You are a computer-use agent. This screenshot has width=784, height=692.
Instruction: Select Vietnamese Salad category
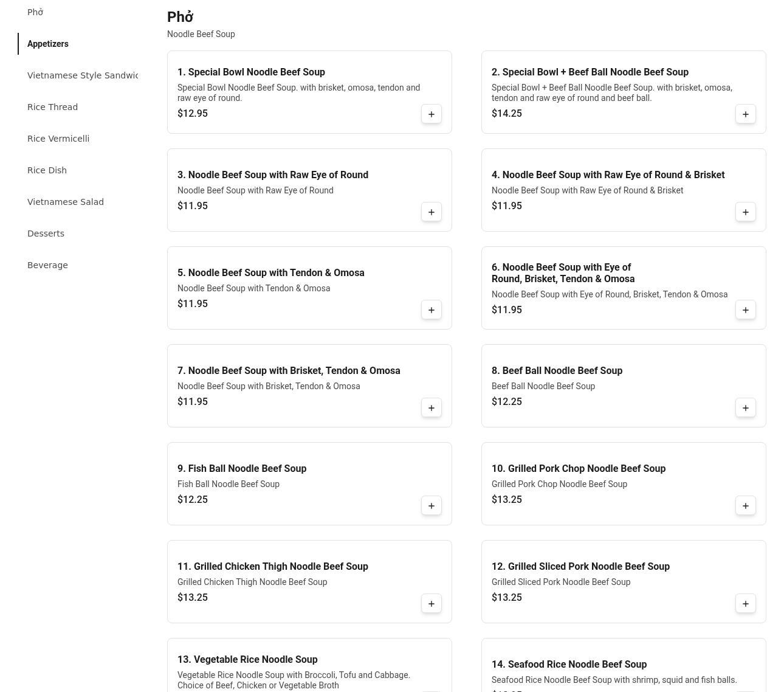tap(66, 202)
